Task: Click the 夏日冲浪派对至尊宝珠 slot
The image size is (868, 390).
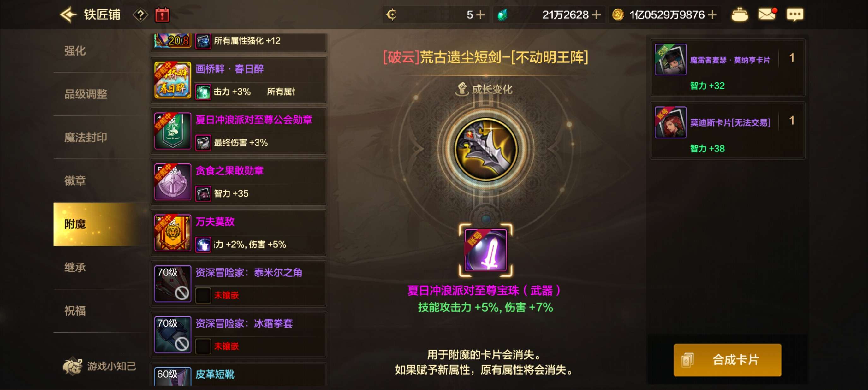Action: [485, 250]
